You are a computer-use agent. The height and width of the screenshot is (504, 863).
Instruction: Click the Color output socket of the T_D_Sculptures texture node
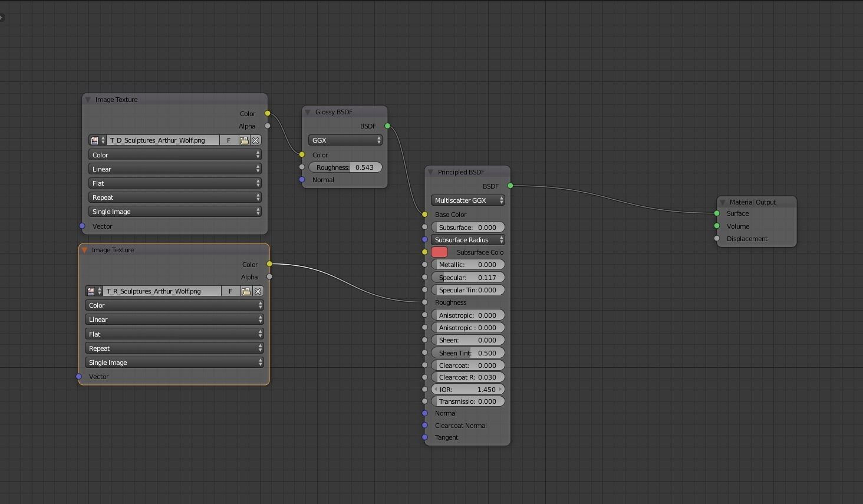pos(268,113)
